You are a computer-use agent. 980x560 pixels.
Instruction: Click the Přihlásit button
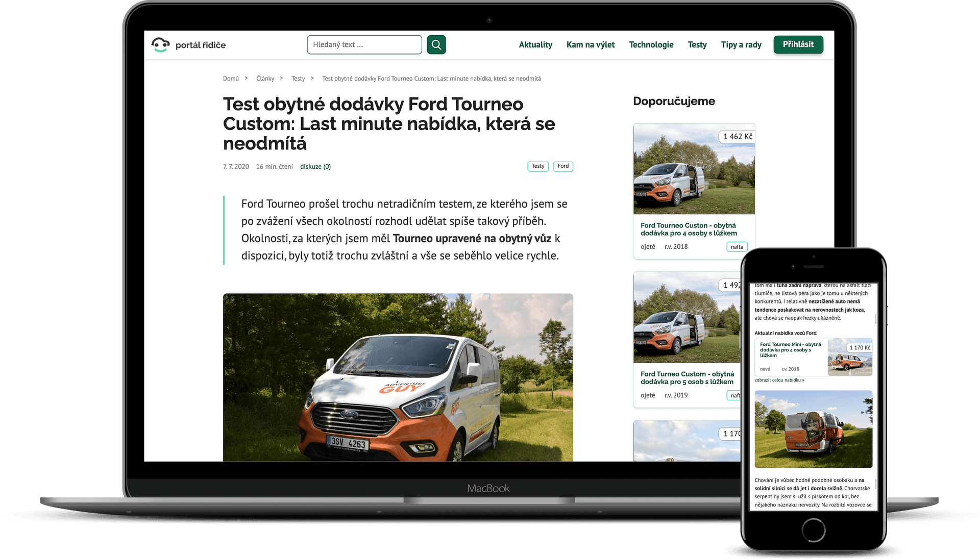(x=798, y=44)
